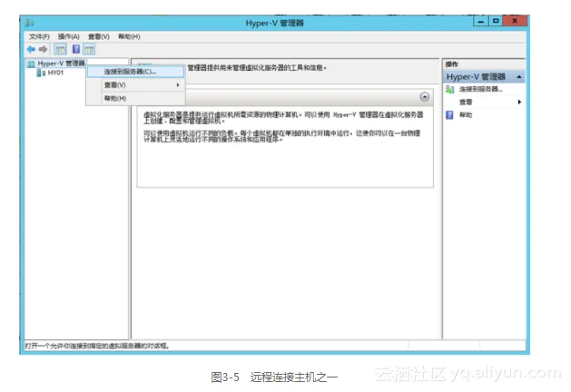The width and height of the screenshot is (571, 392).
Task: Open the 文件(F) menu
Action: 39,36
